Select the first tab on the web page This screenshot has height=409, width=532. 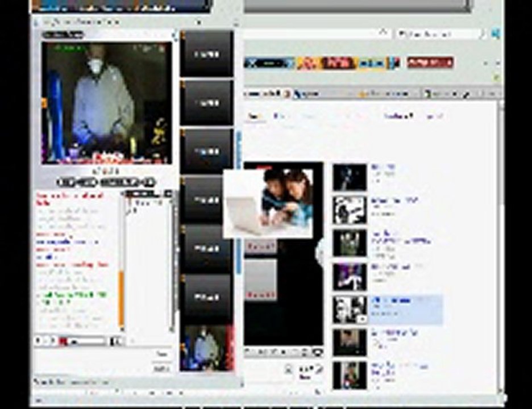(255, 116)
